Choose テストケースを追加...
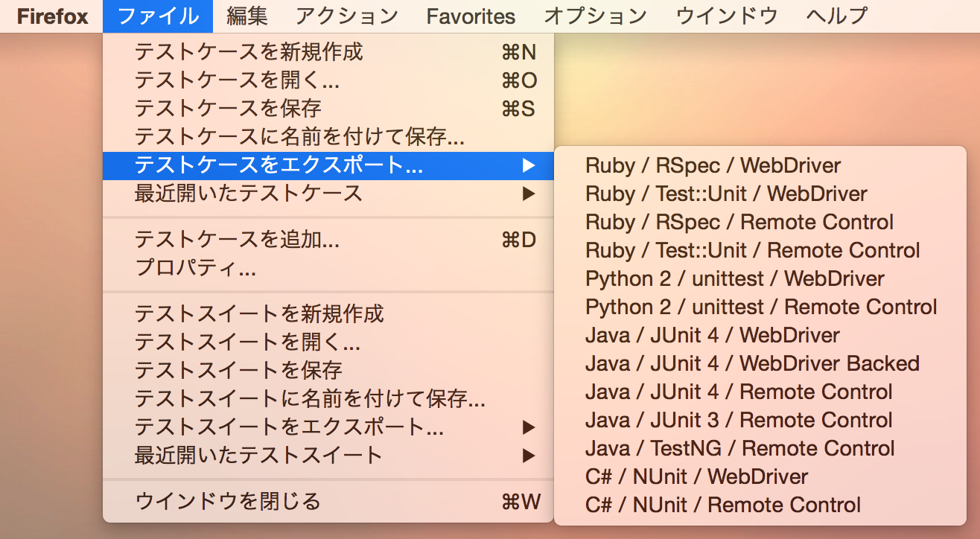The image size is (980, 539). click(x=328, y=240)
